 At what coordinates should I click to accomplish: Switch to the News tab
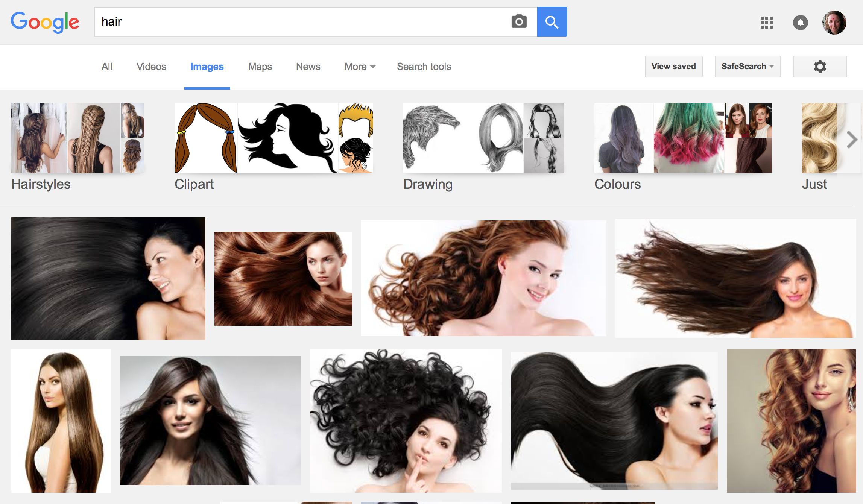pyautogui.click(x=308, y=67)
